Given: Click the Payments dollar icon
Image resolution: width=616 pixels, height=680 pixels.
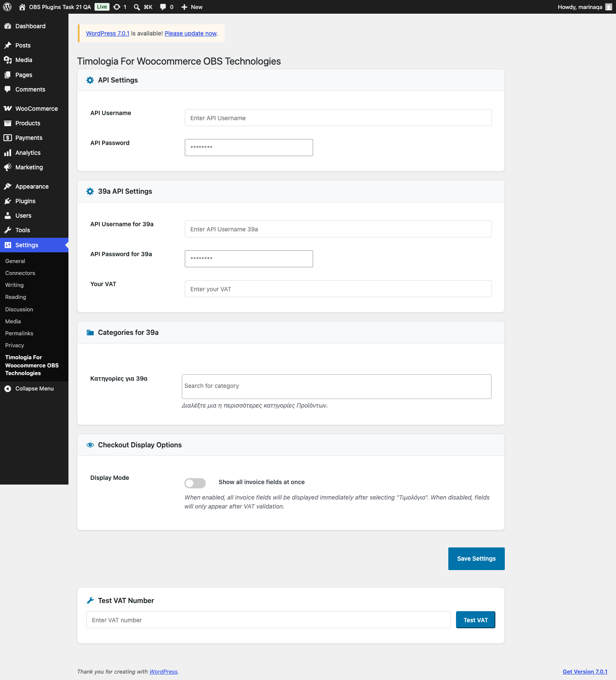Looking at the screenshot, I should click(8, 138).
